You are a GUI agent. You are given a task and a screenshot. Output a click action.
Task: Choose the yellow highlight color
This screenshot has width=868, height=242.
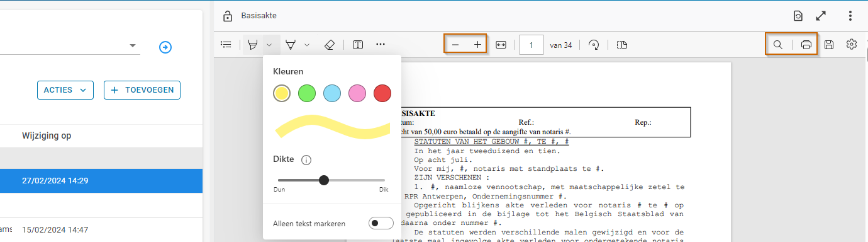(282, 93)
